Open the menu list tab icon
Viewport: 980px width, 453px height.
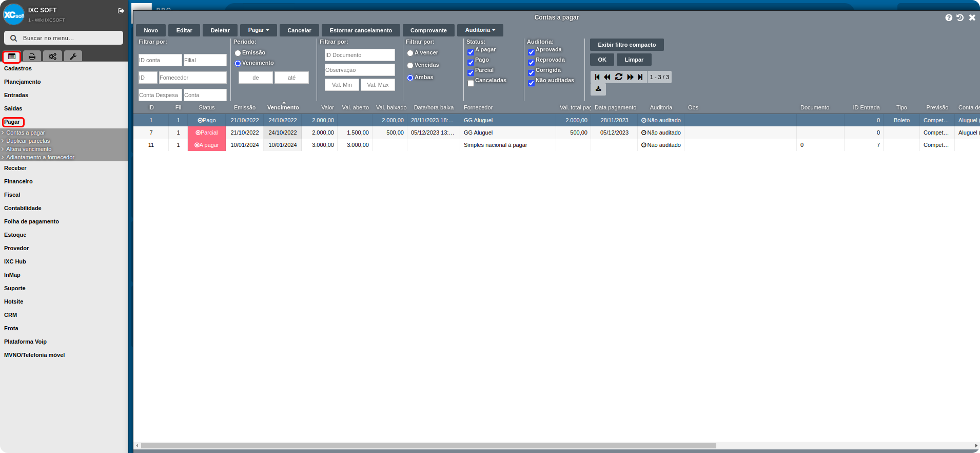pos(12,56)
